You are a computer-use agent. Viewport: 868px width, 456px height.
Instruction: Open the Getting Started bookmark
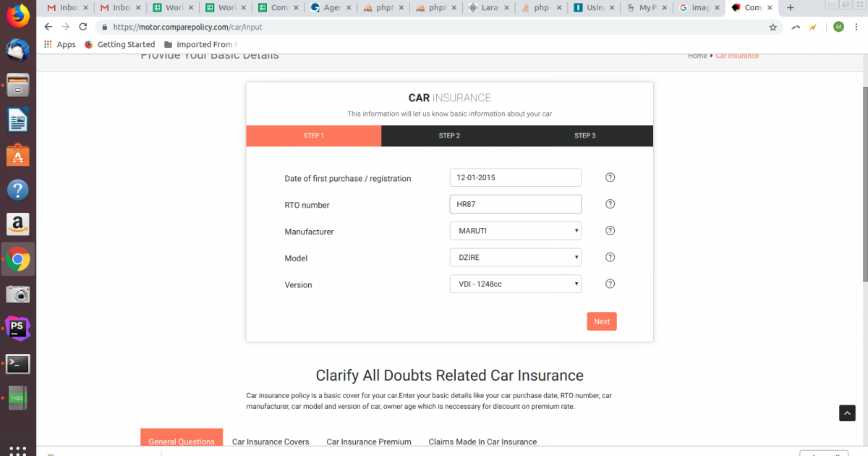[x=119, y=44]
